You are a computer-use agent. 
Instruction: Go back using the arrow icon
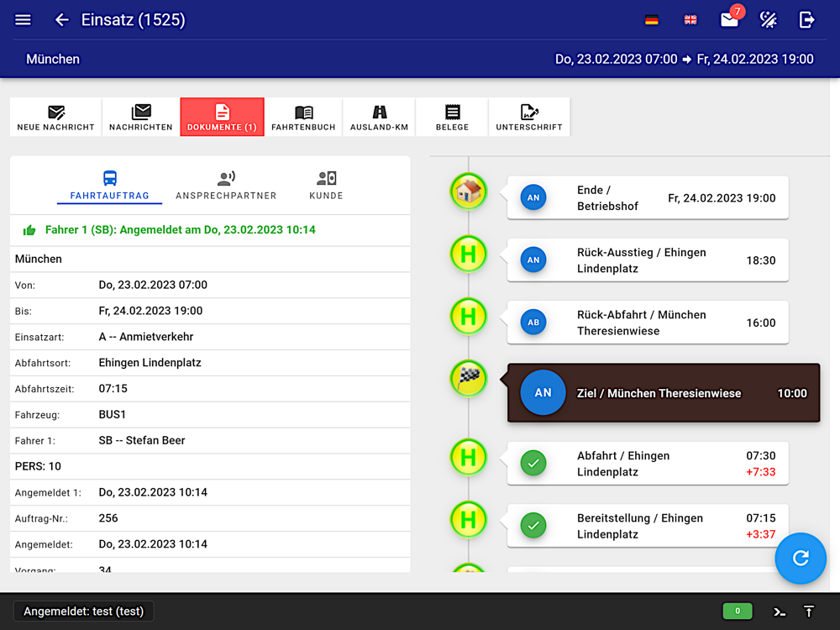click(x=61, y=20)
